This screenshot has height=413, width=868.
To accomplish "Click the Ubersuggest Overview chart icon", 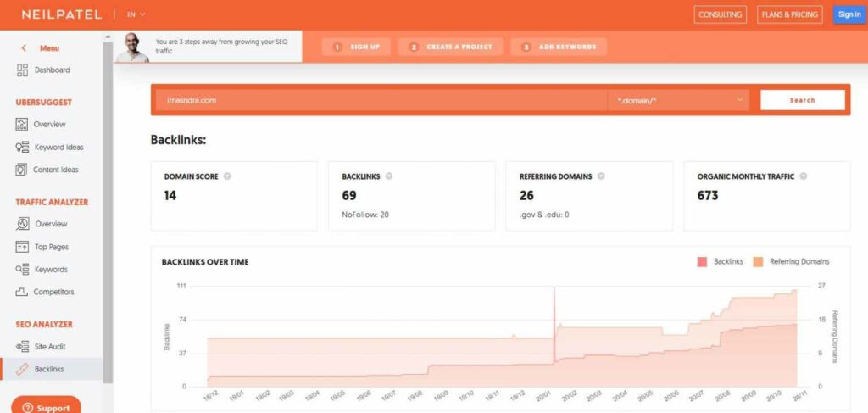I will coord(21,124).
